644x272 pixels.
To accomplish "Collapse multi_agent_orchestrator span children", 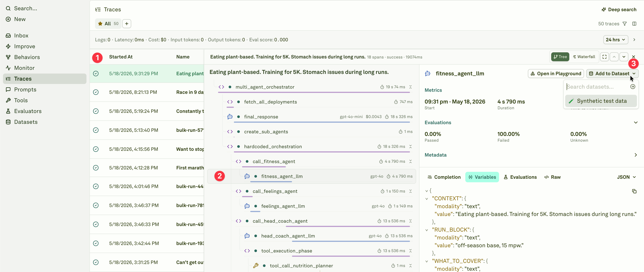I will 411,87.
